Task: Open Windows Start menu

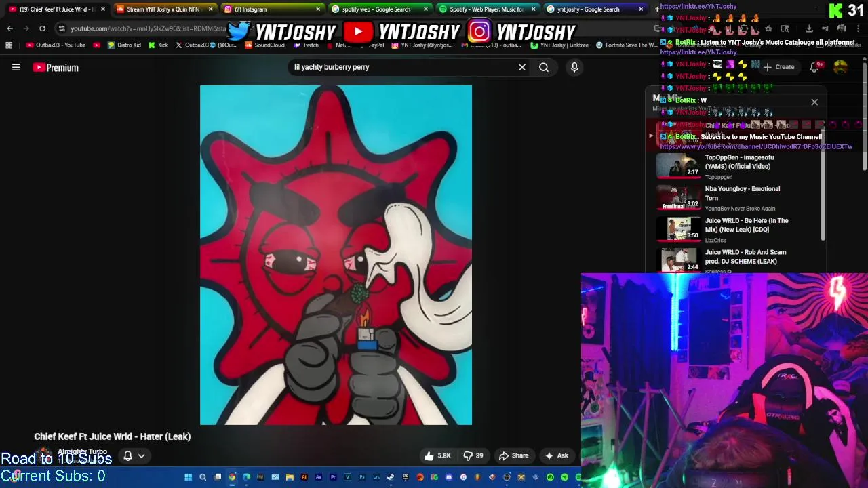Action: (x=188, y=477)
